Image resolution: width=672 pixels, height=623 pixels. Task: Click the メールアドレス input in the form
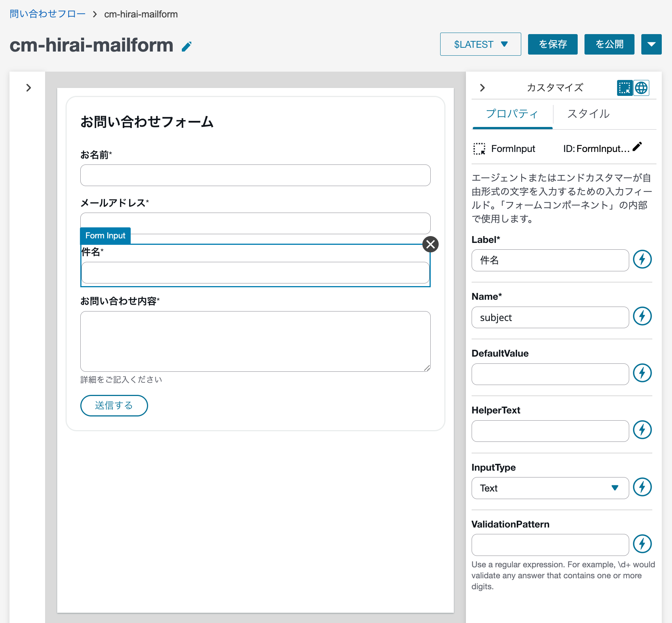point(255,223)
